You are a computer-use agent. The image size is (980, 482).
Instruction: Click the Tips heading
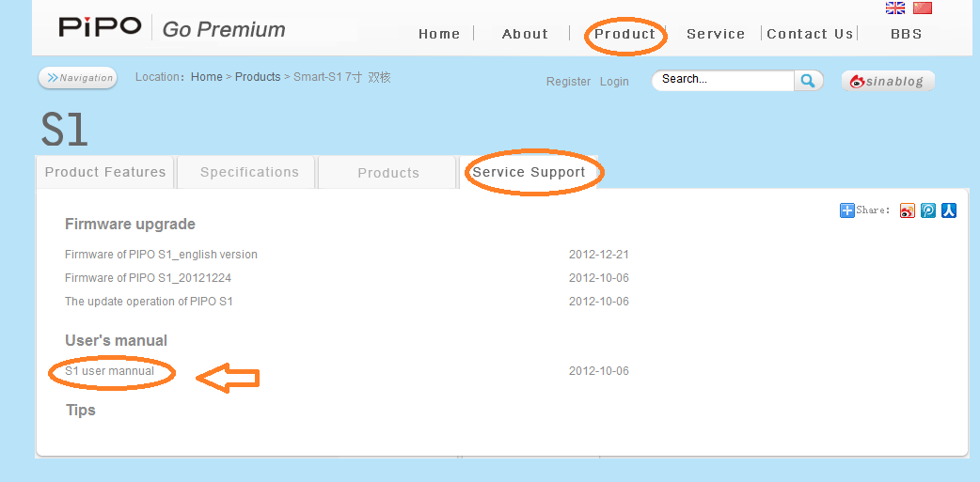81,411
